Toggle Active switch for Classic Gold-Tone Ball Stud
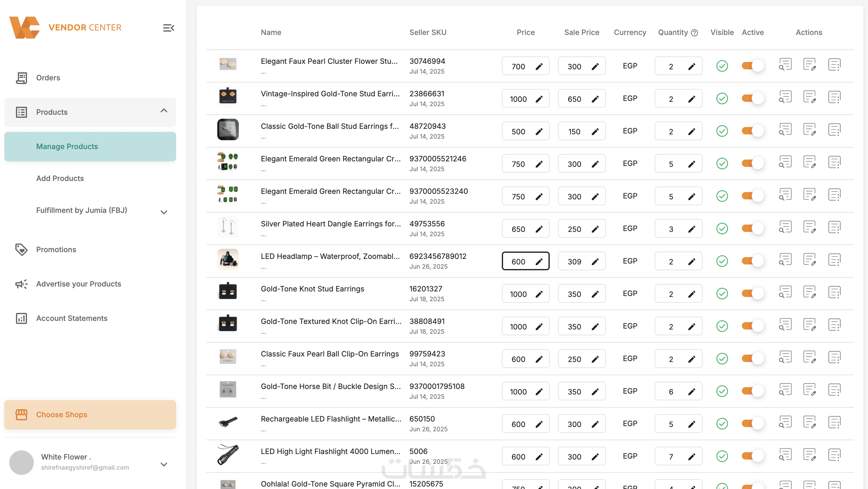Screen dimensions: 868x489 pyautogui.click(x=752, y=131)
